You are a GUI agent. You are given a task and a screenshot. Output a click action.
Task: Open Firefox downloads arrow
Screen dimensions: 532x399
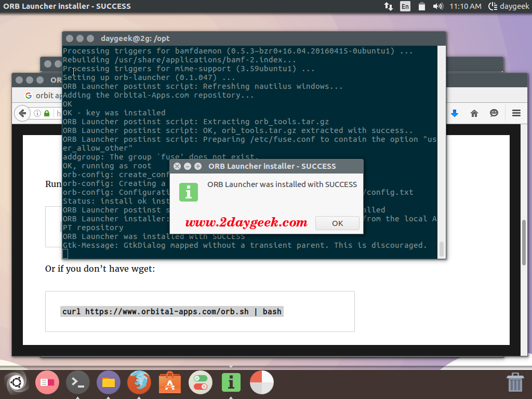tap(455, 113)
